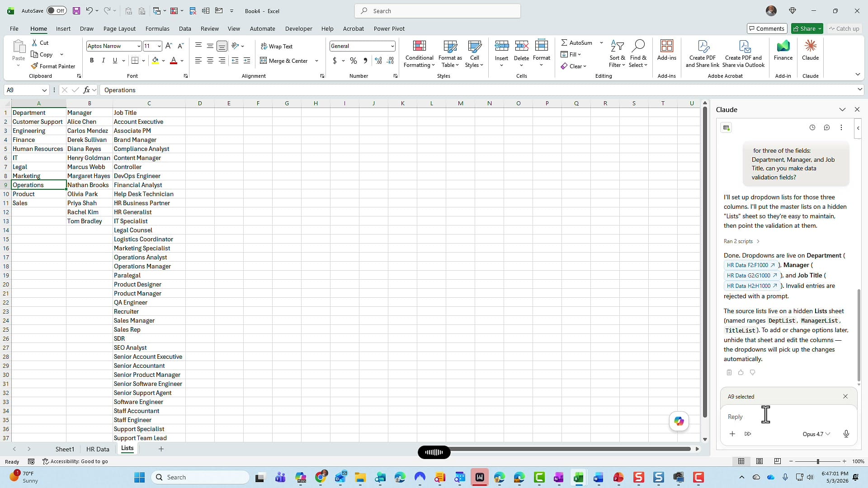Open the HR Data G2:G1000 range link
This screenshot has width=868, height=488.
(x=752, y=275)
